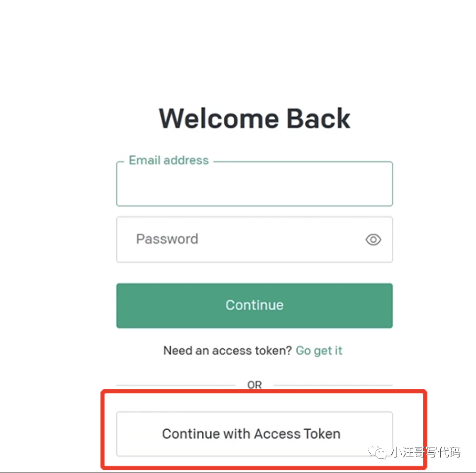Click the word "Token" on the bottom button
This screenshot has width=476, height=473.
point(321,434)
